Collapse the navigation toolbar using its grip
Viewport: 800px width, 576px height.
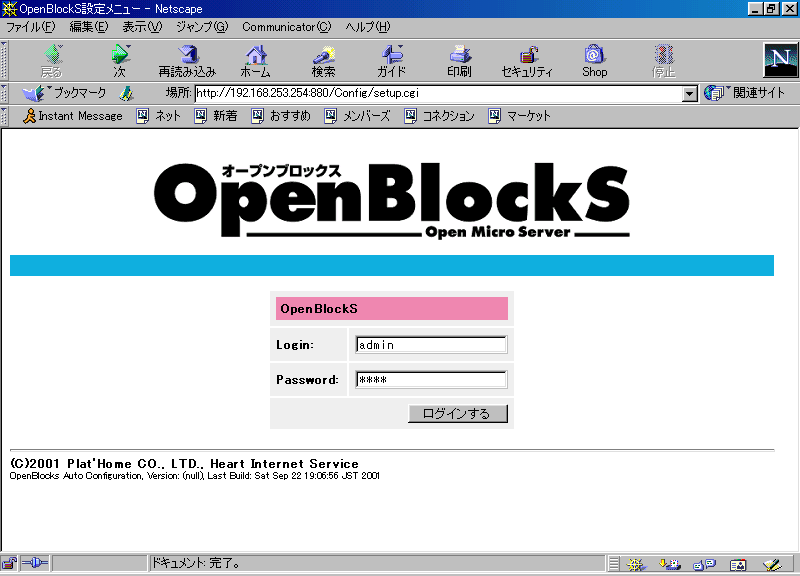point(4,60)
